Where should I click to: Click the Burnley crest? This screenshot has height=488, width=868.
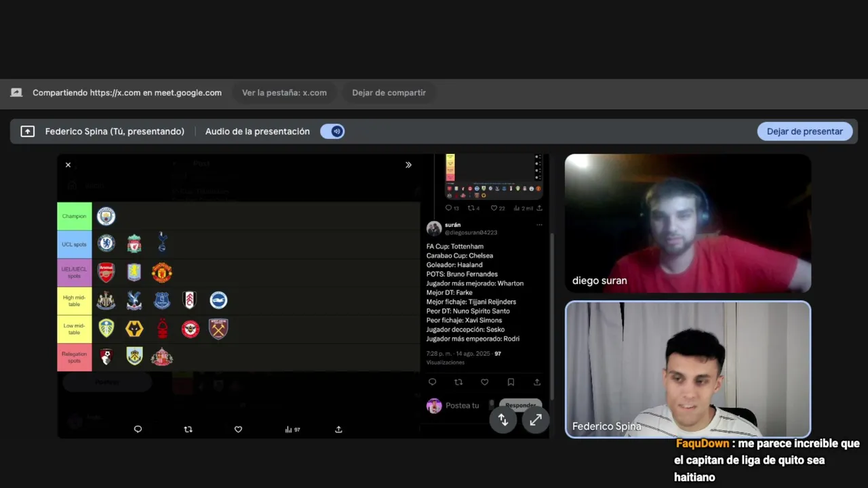(134, 357)
